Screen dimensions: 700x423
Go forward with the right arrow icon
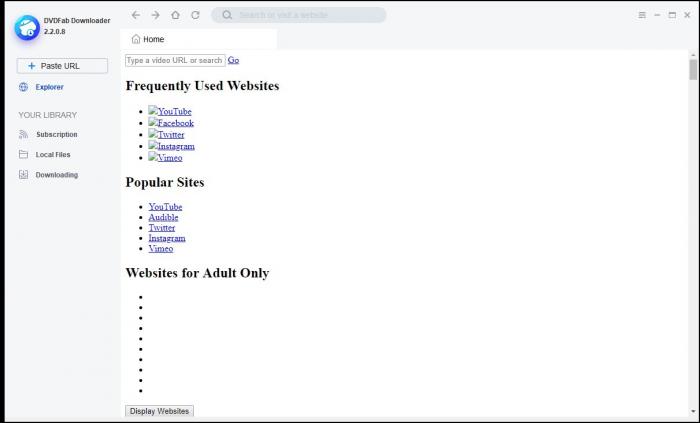(155, 15)
